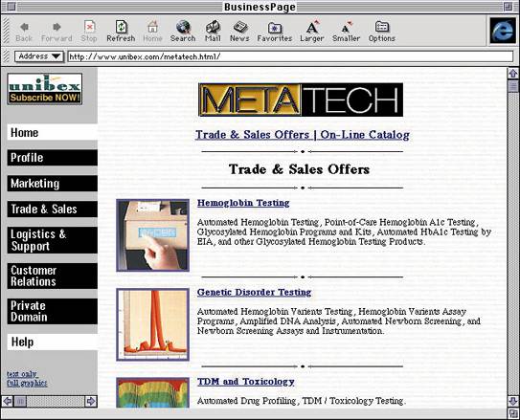Viewport: 520px width, 420px height.
Task: Click the window zoom box
Action: [x=508, y=7]
